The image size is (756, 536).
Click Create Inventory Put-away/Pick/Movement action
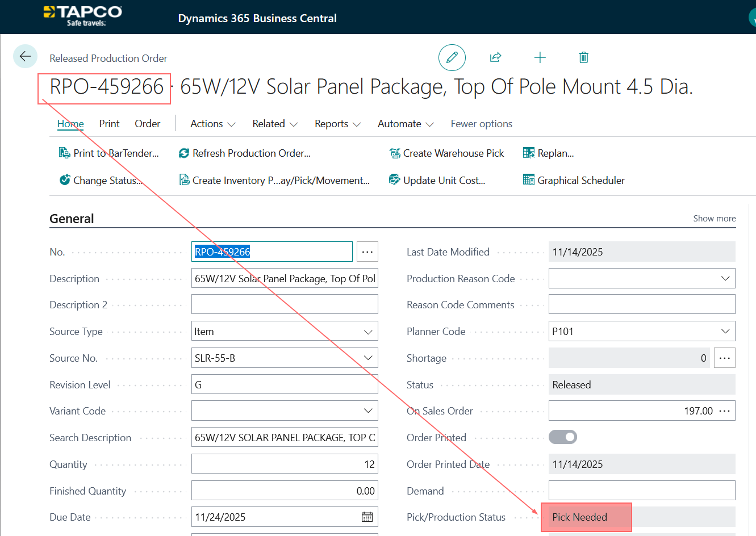coord(274,181)
